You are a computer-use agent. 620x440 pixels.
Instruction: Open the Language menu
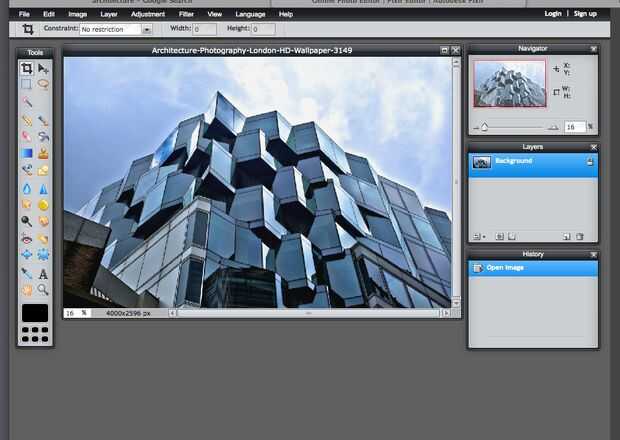point(250,14)
